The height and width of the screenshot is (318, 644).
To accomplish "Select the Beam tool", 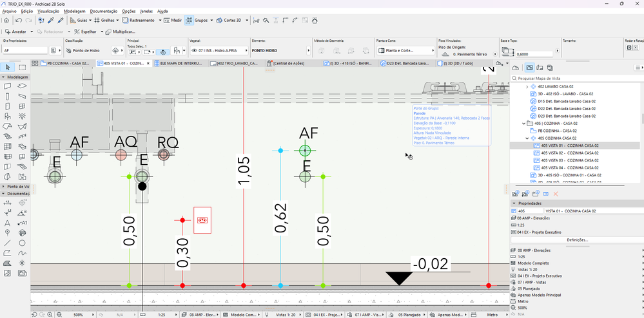I will click(23, 96).
